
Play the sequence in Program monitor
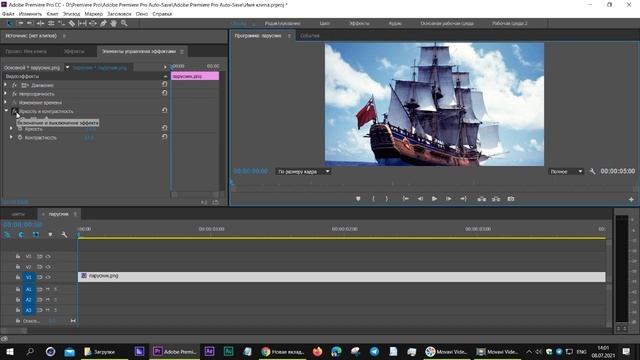pos(434,199)
